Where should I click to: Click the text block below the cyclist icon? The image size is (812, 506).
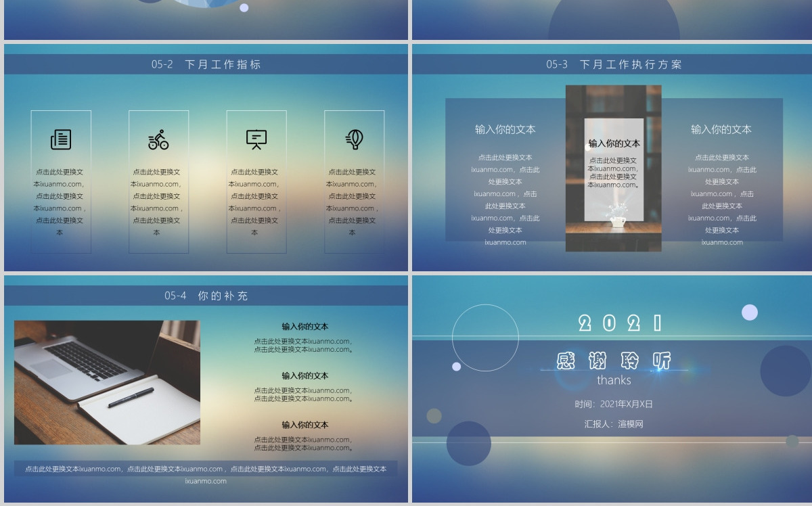157,202
